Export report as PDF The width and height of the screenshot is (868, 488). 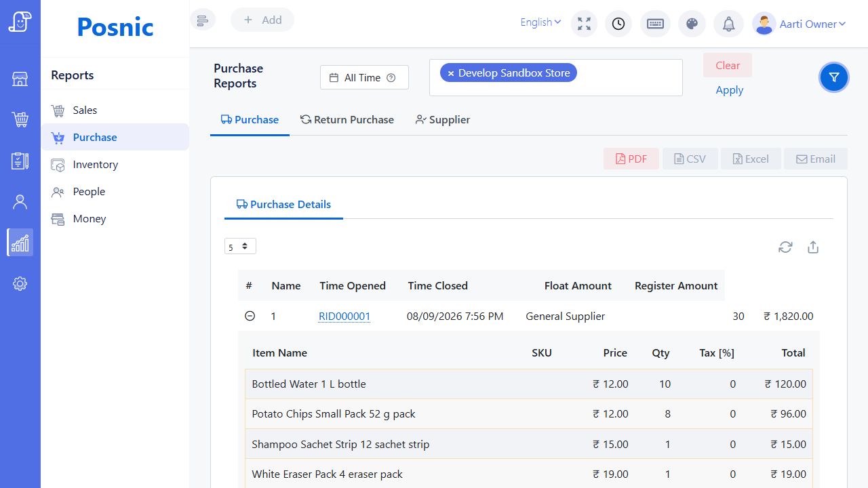[x=631, y=159]
